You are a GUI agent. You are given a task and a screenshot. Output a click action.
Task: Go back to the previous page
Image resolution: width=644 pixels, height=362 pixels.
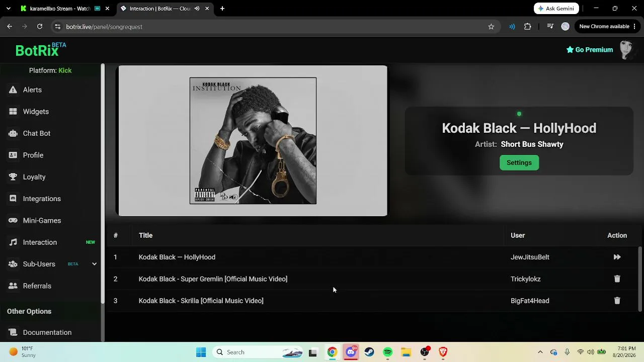(10, 27)
